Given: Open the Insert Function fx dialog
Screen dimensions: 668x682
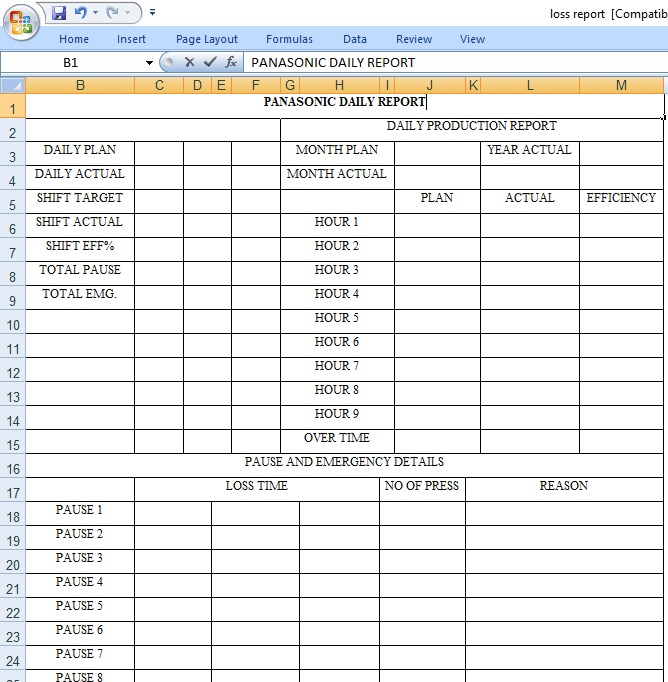Looking at the screenshot, I should 231,62.
